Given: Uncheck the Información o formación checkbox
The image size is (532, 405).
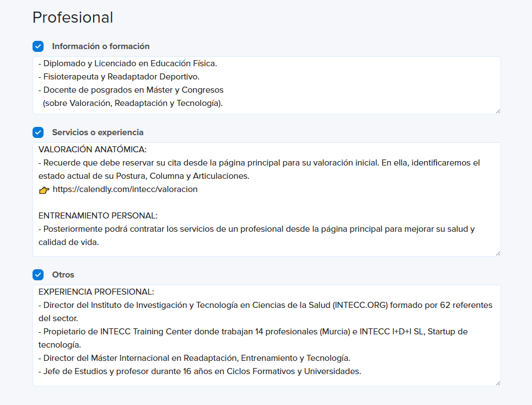Looking at the screenshot, I should coord(38,46).
